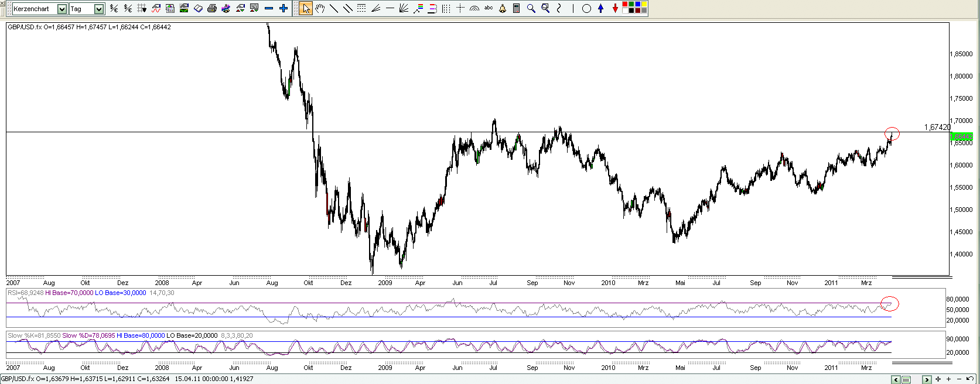Click the green ticker display icon
Image resolution: width=980 pixels, height=384 pixels.
pos(184,8)
